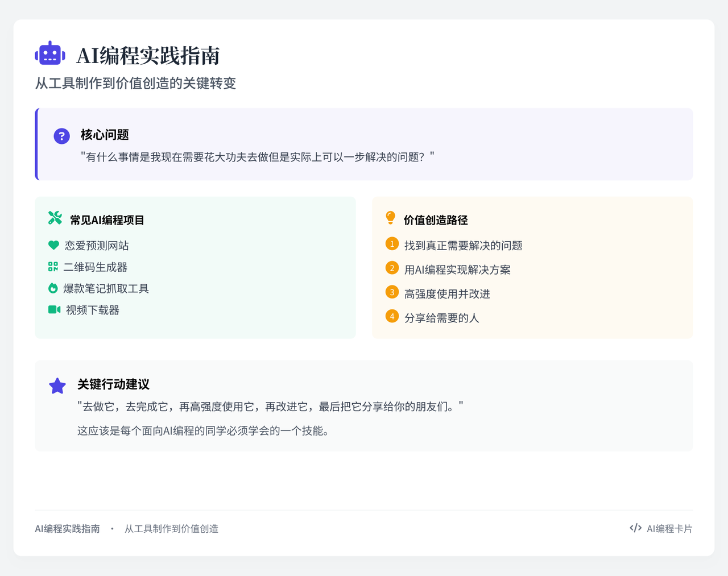Click the 视频下载器 list item
Viewport: 728px width, 576px height.
tap(93, 310)
